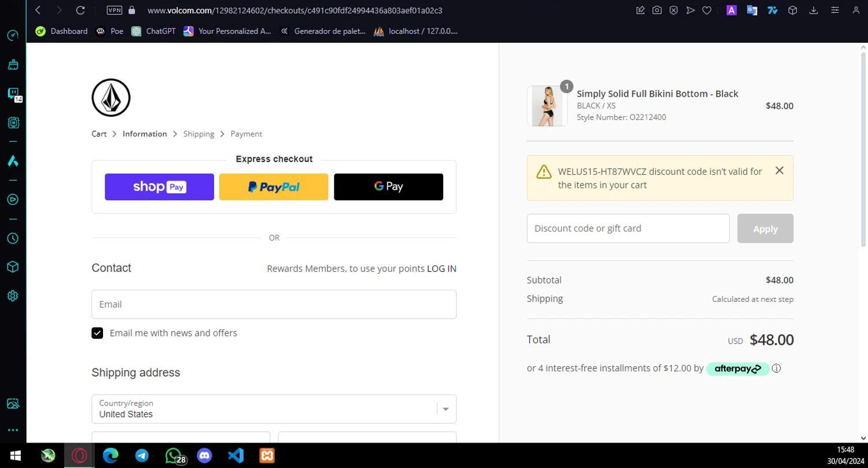Viewport: 868px width, 468px height.
Task: Open Country/region dropdown
Action: [274, 409]
